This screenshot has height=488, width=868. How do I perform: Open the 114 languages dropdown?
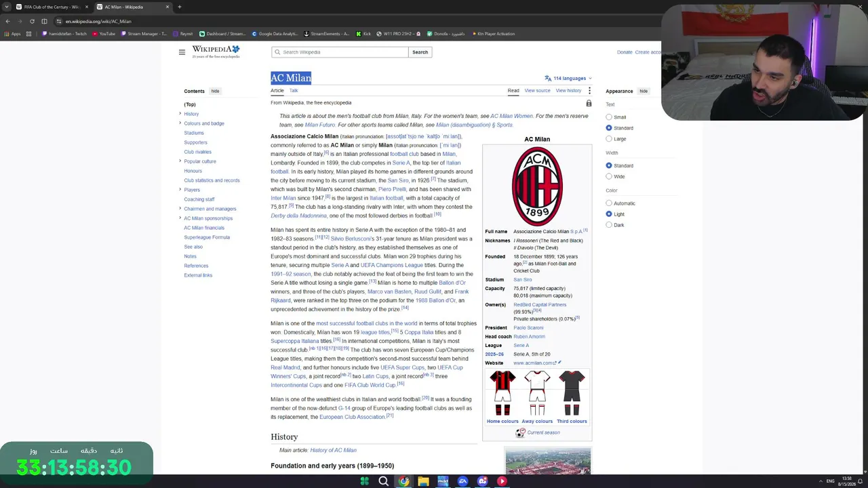[x=568, y=78]
